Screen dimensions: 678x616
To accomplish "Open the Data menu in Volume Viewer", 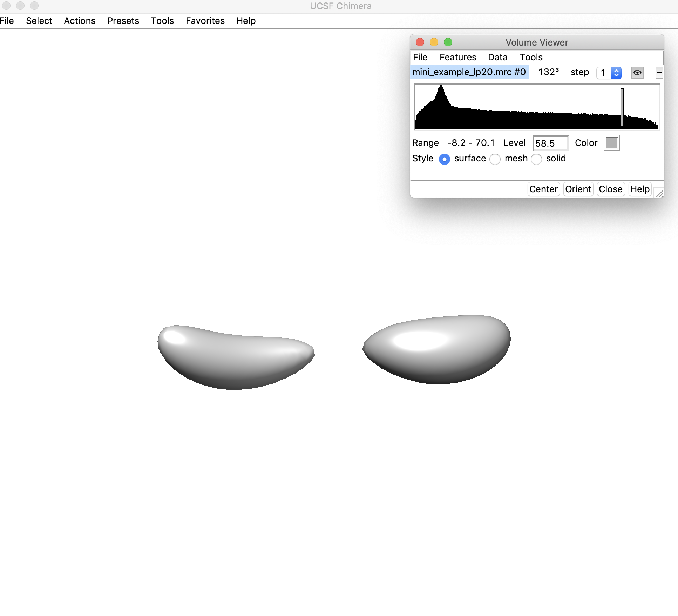I will click(x=497, y=57).
